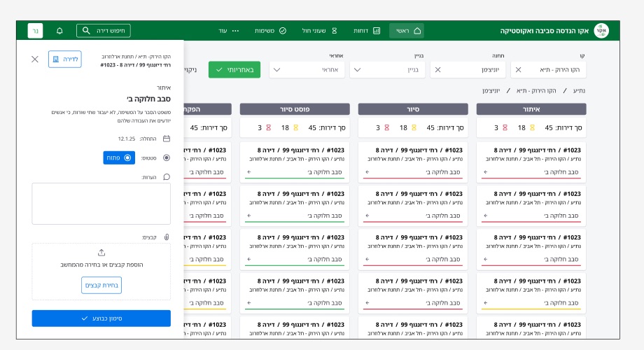Open the top card in the סיור column
Viewport: 644px width, 350px height.
click(x=413, y=162)
